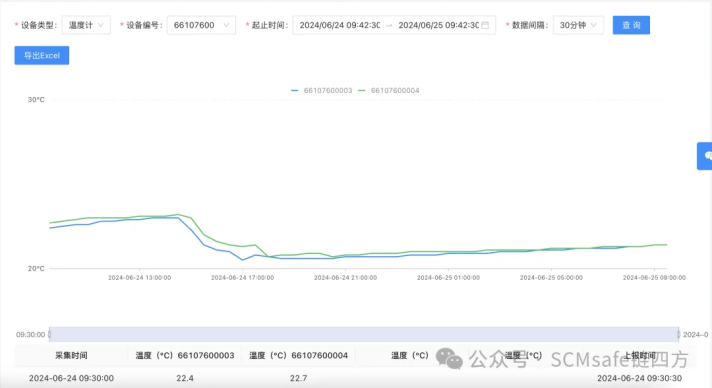This screenshot has height=388, width=712.
Task: Click left handle of chart zoom slider
Action: [49, 334]
